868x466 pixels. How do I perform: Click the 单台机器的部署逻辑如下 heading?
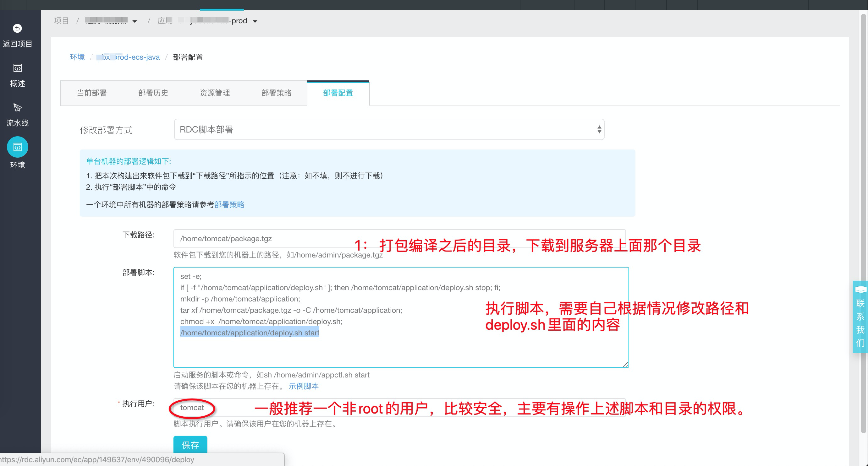pyautogui.click(x=129, y=161)
